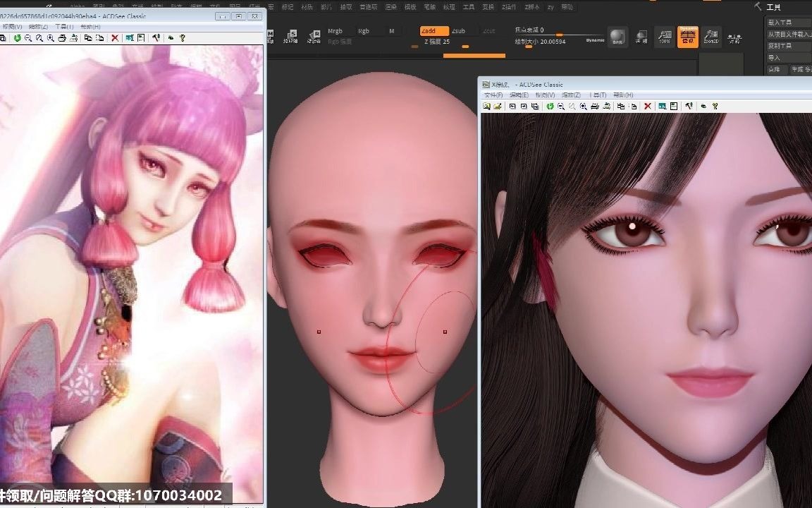Select the zoom-in magnifier in ACDSee toolbar
The image size is (812, 508).
[582, 106]
